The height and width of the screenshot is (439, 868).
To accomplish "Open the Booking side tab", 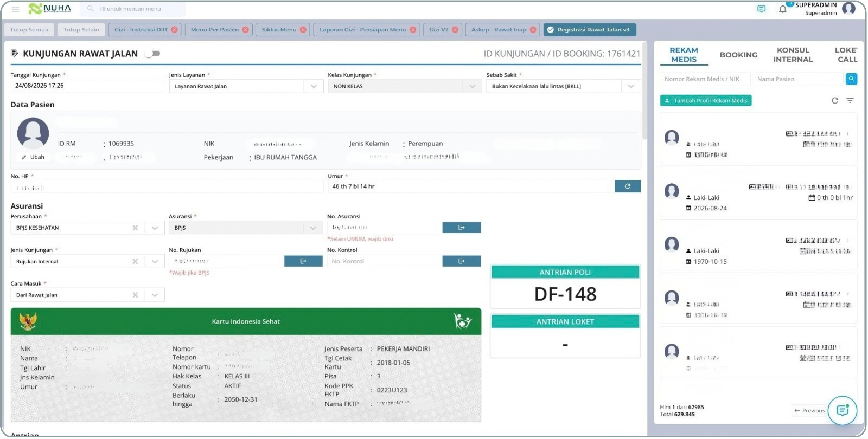I will [x=738, y=55].
